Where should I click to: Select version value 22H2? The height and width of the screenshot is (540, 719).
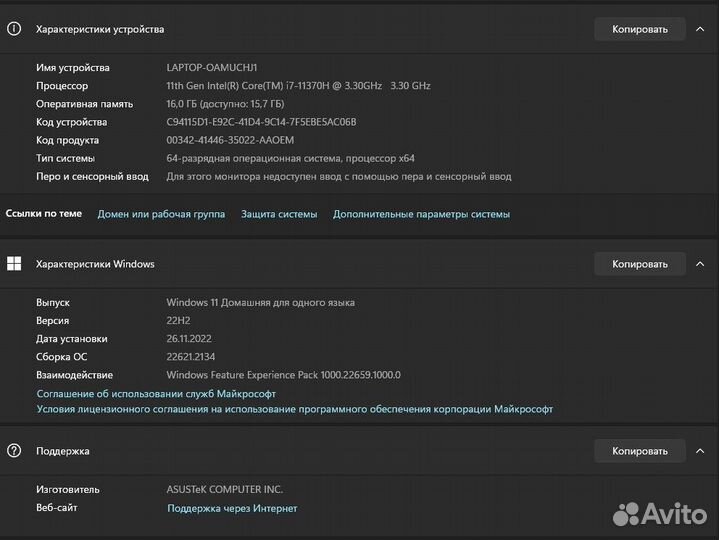(x=178, y=320)
